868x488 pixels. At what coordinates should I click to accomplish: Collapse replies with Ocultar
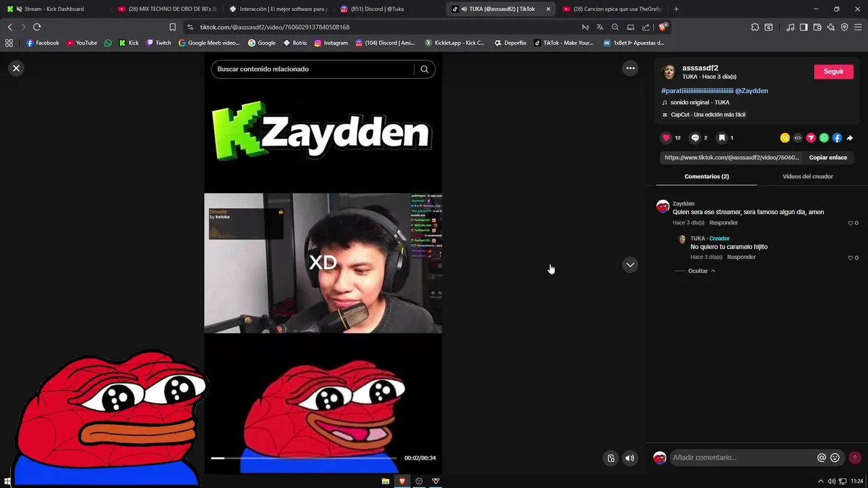coord(701,271)
